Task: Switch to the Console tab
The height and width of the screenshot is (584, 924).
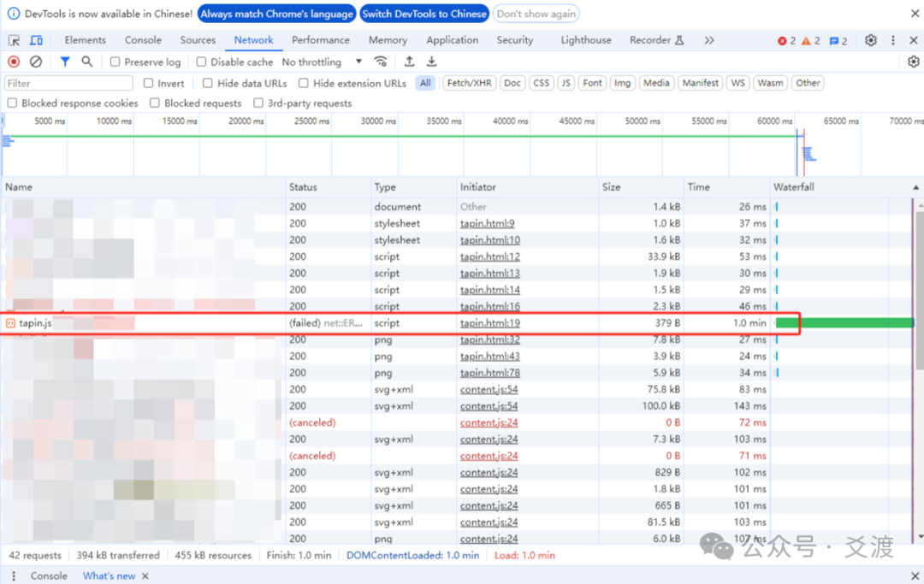Action: tap(143, 39)
